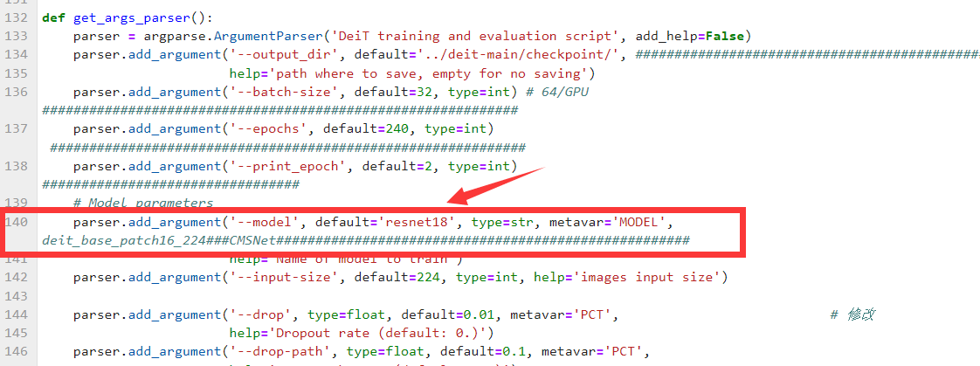This screenshot has width=980, height=366.
Task: Click the '# Model parameters' comment
Action: pyautogui.click(x=143, y=203)
